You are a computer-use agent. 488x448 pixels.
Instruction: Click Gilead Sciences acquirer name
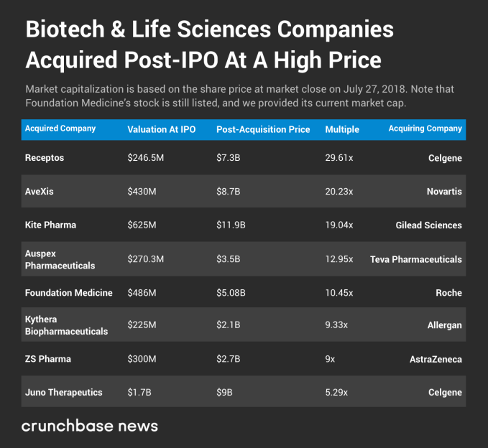click(x=428, y=225)
